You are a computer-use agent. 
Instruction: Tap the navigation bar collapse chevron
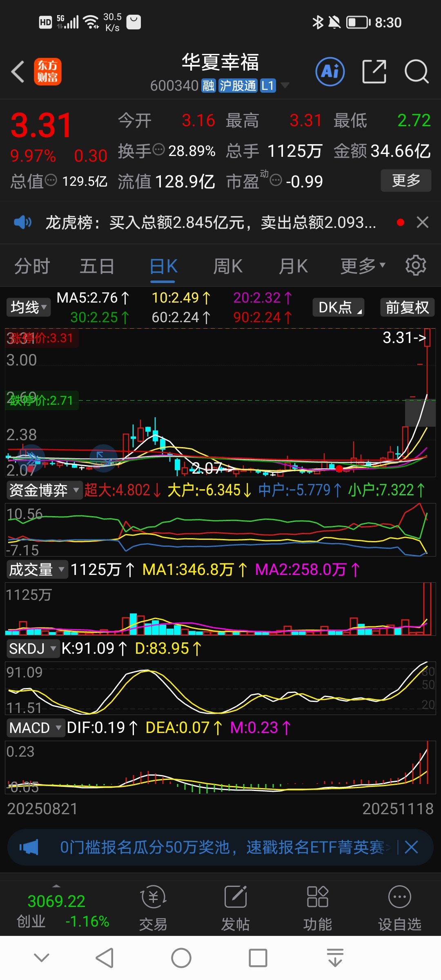coord(42,957)
